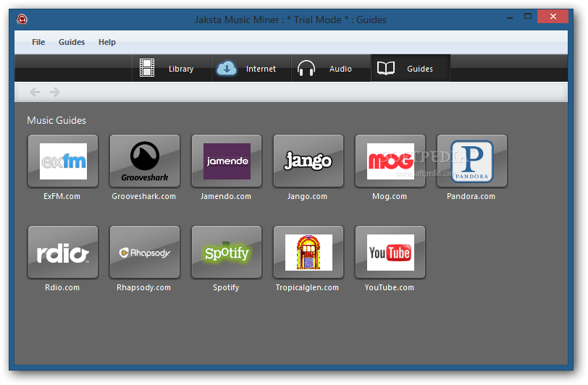Maximize the Jaksta Music Miner window
588x385 pixels.
click(528, 16)
